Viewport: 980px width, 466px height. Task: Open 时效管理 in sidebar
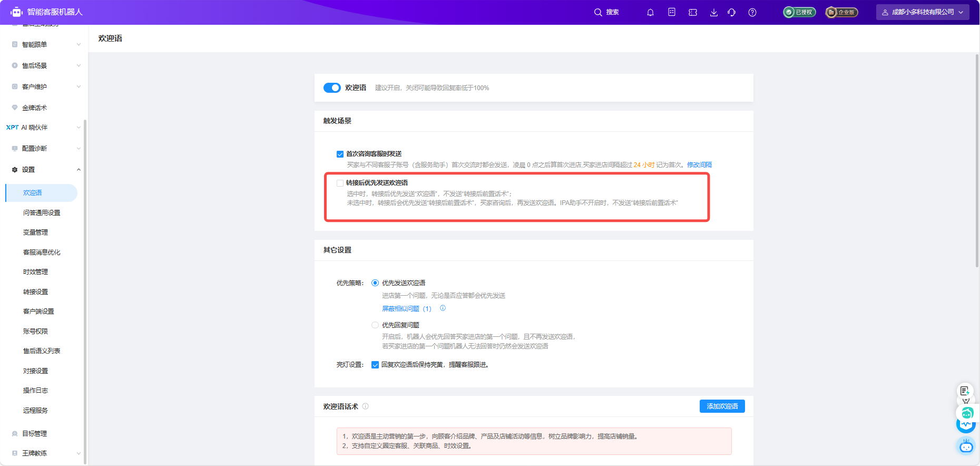(35, 272)
